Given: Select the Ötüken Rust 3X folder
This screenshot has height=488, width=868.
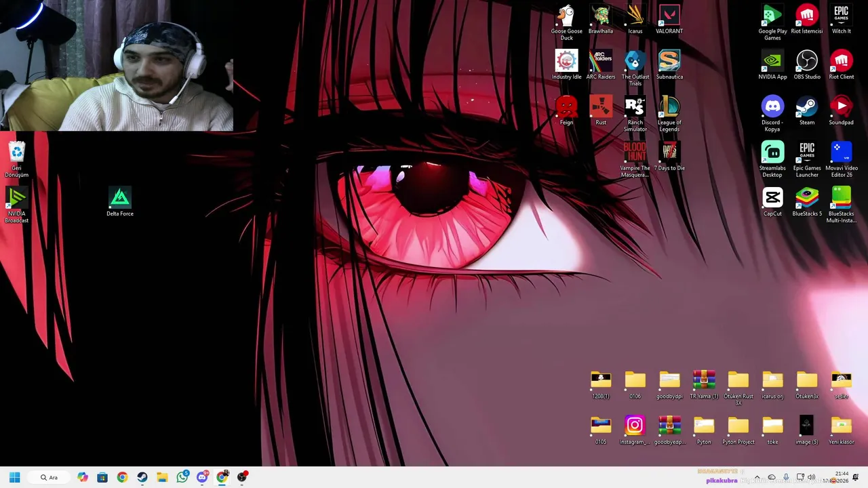Looking at the screenshot, I should (738, 388).
